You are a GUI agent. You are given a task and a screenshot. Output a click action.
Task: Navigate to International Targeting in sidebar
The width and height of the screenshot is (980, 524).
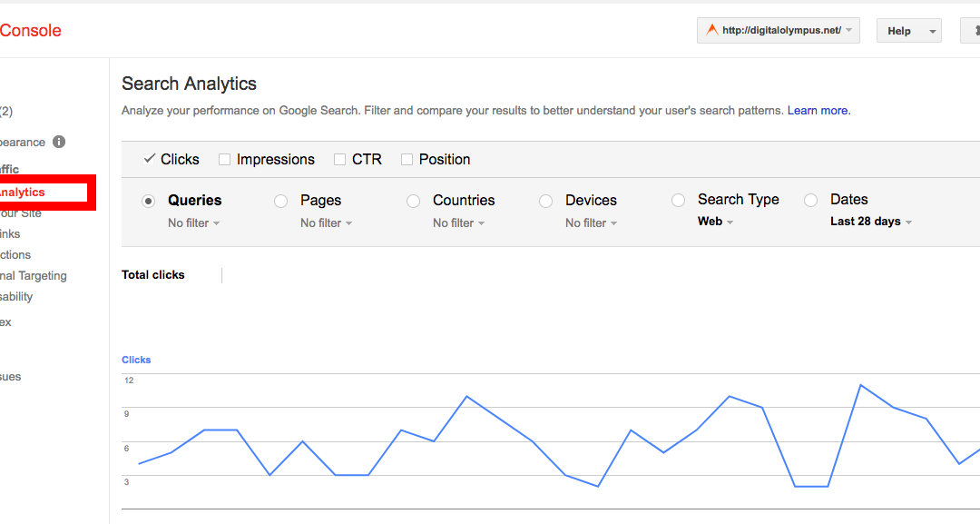pos(33,275)
